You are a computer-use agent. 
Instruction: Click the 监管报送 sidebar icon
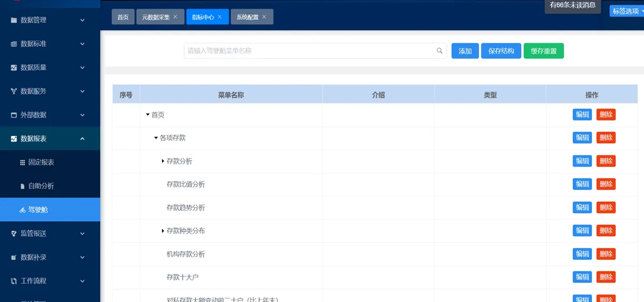pos(14,233)
